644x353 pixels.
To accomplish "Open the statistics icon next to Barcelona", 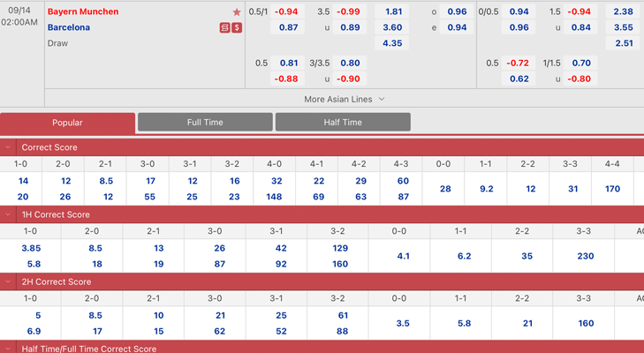I will 224,27.
